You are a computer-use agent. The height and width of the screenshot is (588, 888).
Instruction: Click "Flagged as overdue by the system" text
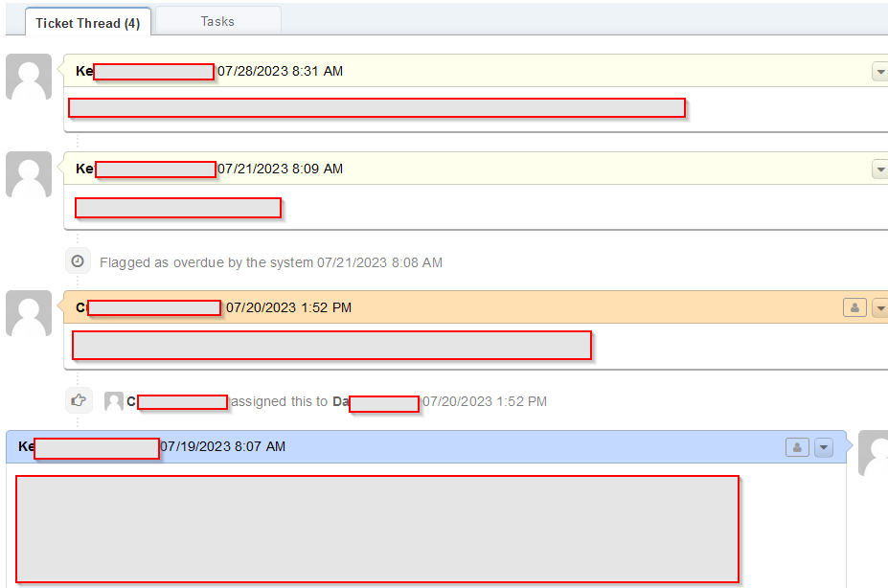[x=206, y=262]
